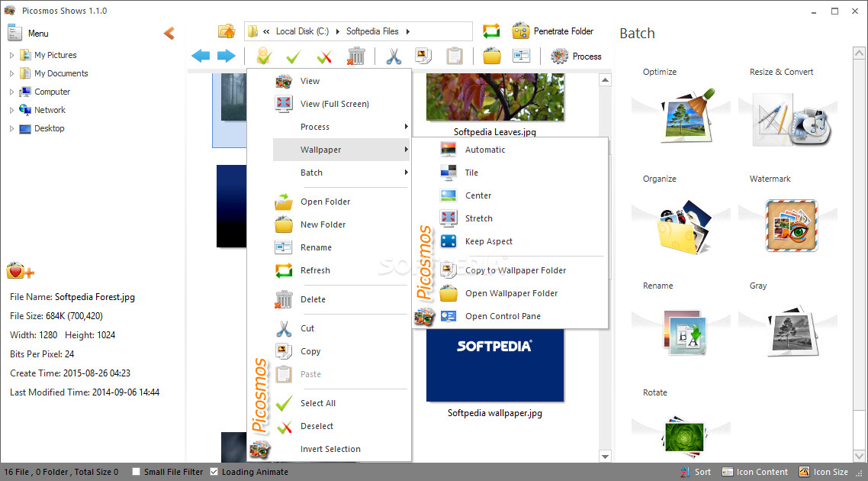Click the green refresh icon near Penetrate Folder
The image size is (868, 481).
(491, 31)
